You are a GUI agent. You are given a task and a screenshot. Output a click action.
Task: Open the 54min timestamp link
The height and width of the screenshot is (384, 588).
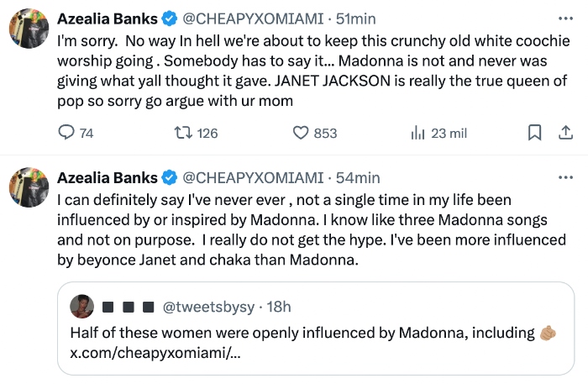tap(359, 177)
